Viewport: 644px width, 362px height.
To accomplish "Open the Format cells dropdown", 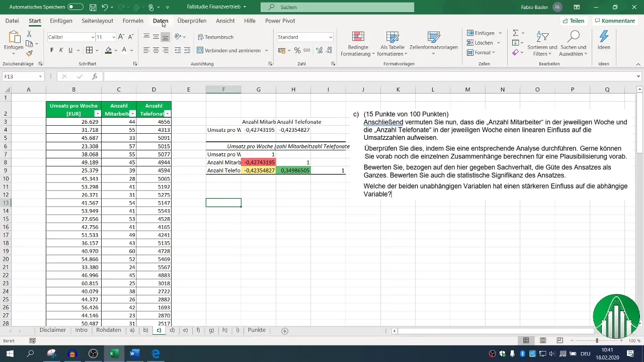I will [x=481, y=52].
